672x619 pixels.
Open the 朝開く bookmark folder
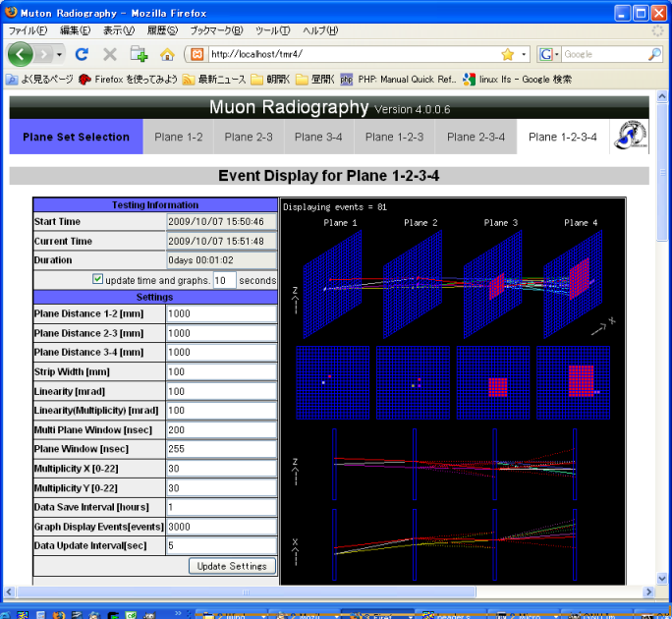coord(270,80)
